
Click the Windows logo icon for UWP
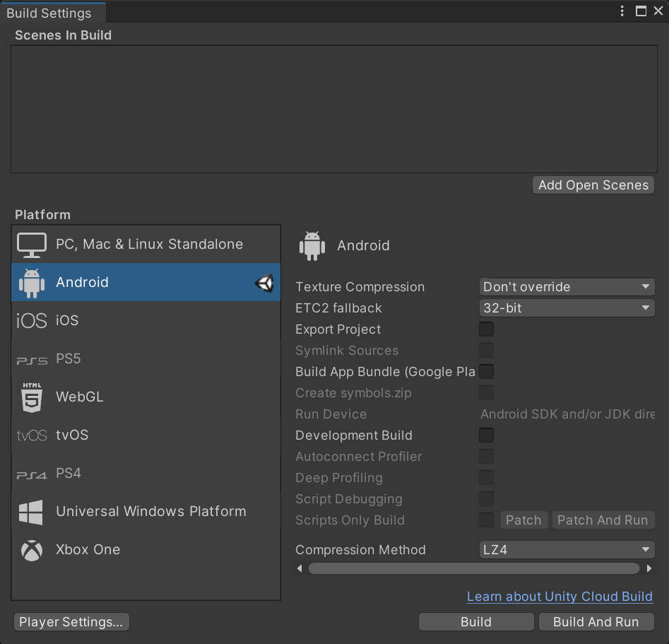(30, 512)
